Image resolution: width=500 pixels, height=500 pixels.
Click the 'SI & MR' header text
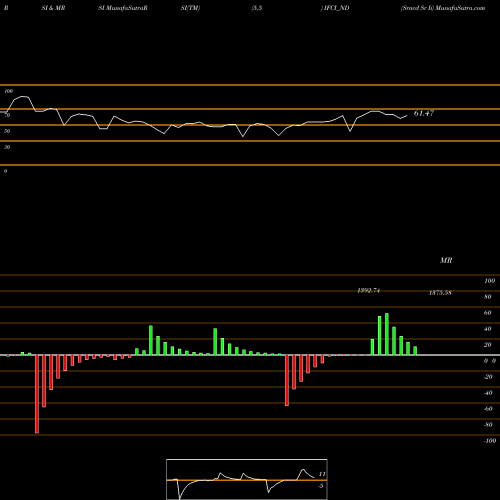[x=53, y=8]
